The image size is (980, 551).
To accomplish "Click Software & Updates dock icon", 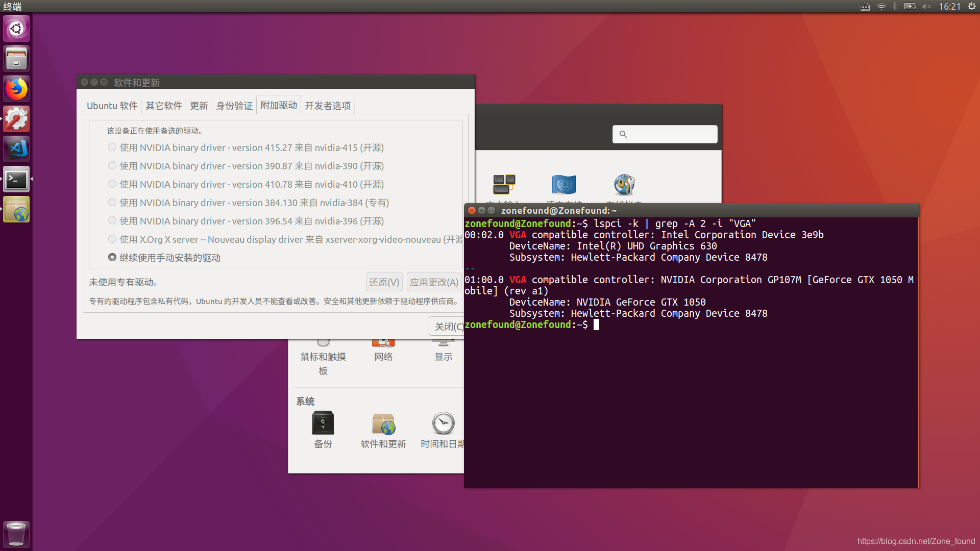I will tap(16, 209).
